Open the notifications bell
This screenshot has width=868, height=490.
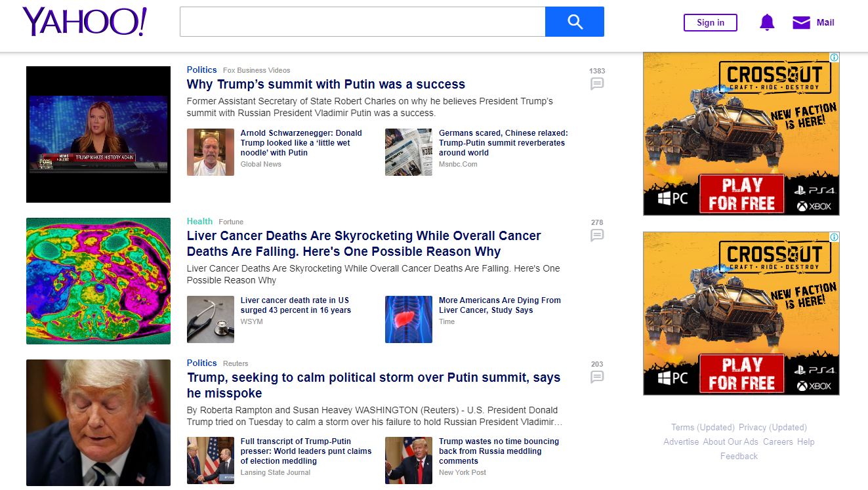(766, 23)
